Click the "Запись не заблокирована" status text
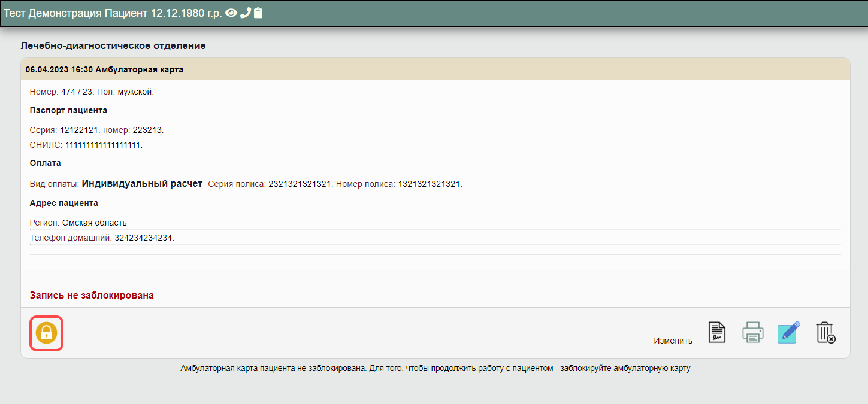The width and height of the screenshot is (868, 404). 92,295
